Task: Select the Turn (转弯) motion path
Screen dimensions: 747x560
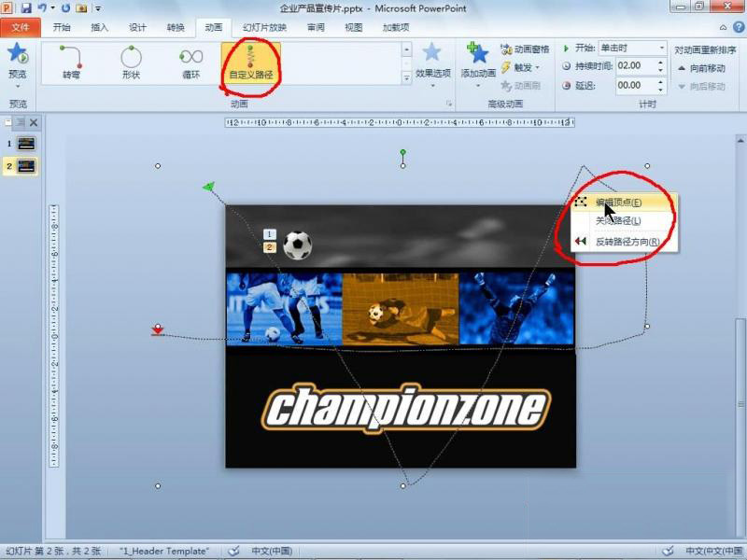Action: point(72,62)
